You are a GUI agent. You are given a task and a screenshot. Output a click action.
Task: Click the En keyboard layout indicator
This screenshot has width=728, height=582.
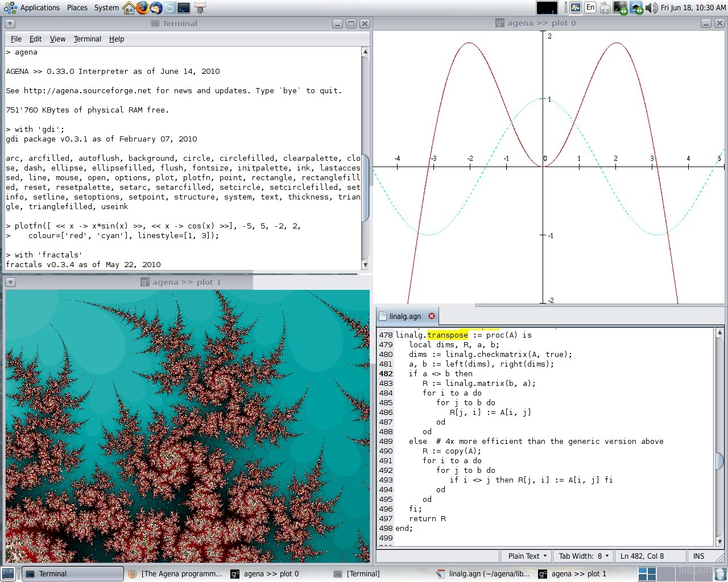coord(590,8)
